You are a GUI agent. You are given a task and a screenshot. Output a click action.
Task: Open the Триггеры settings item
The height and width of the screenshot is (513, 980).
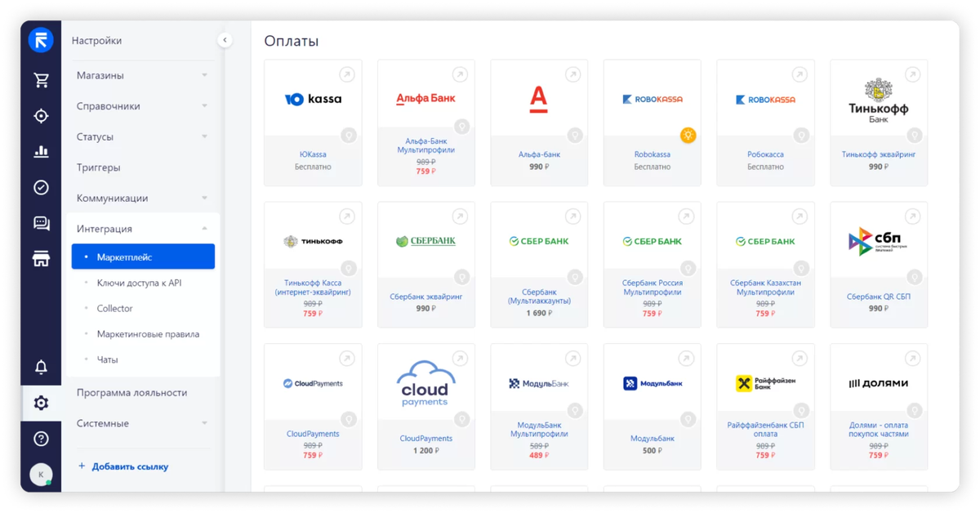coord(99,167)
